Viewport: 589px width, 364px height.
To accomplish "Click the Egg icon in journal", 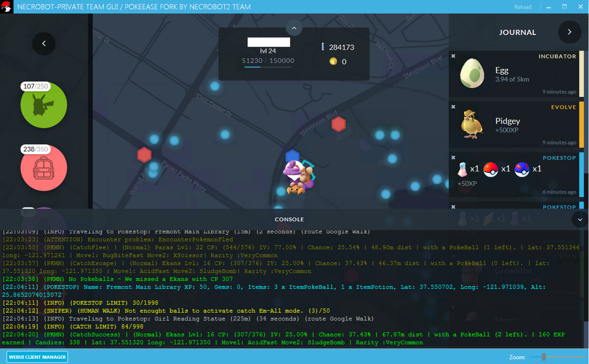I will (472, 74).
